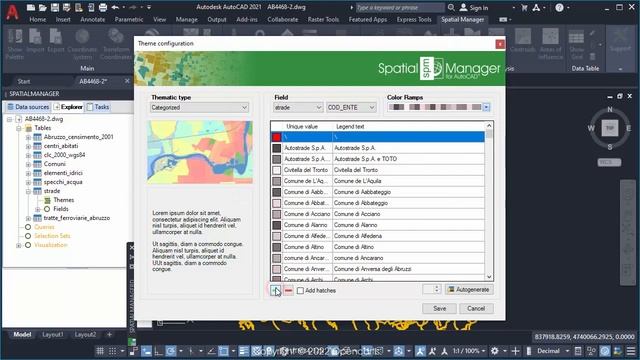The height and width of the screenshot is (360, 640).
Task: Select the TOP face of the ViewCube
Action: click(609, 128)
